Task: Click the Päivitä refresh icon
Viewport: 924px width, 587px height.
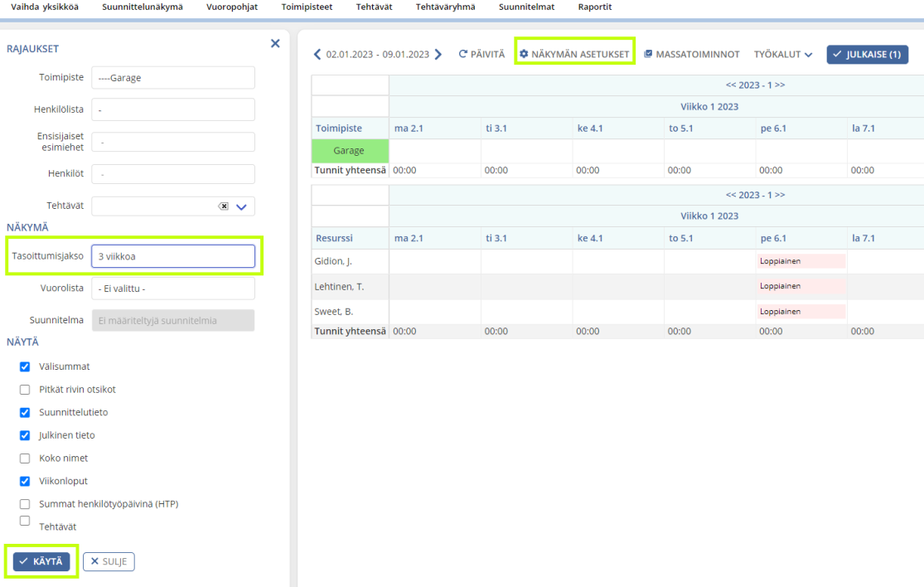Action: pyautogui.click(x=463, y=54)
